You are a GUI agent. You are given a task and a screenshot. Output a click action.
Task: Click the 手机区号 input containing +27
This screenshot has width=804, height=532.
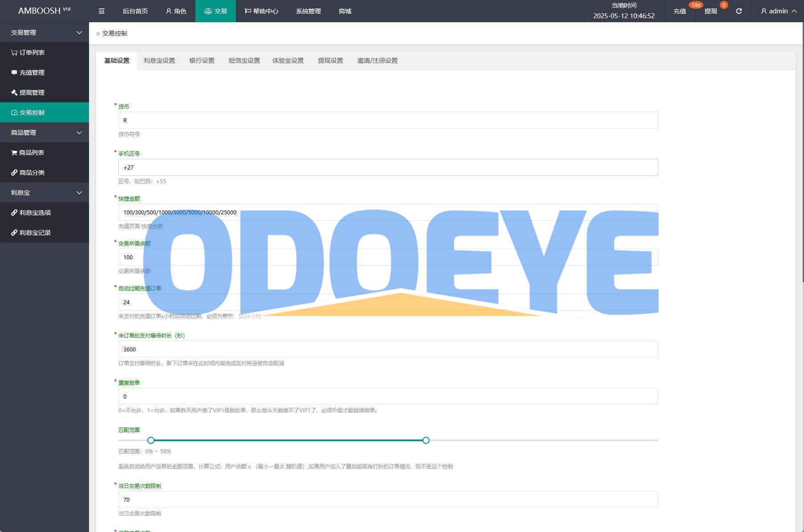[388, 167]
